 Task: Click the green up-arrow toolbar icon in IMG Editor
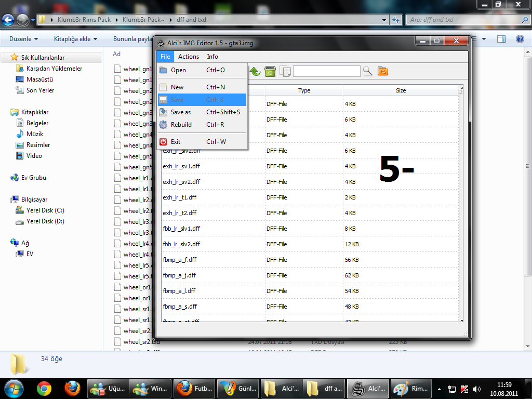(255, 71)
